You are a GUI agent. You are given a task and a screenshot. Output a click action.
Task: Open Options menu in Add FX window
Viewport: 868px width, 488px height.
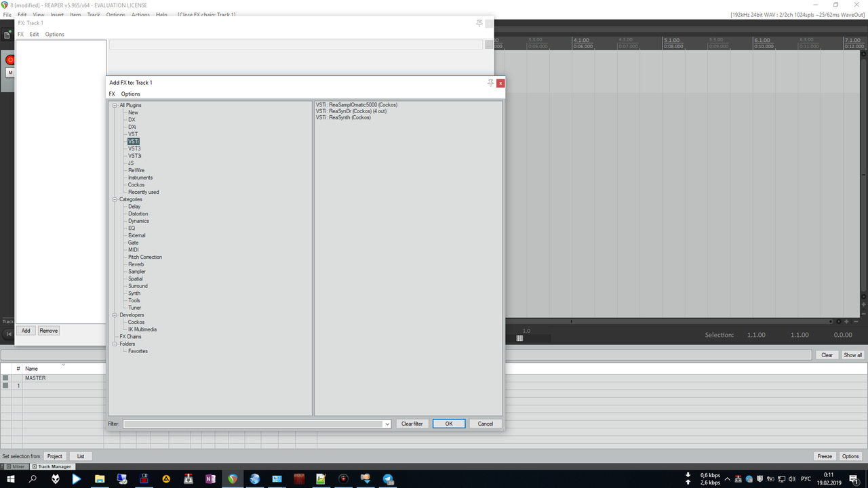pyautogui.click(x=131, y=94)
